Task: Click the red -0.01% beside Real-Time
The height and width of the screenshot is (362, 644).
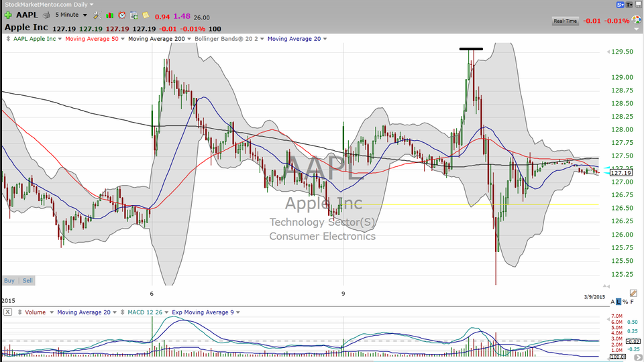Action: pyautogui.click(x=618, y=21)
